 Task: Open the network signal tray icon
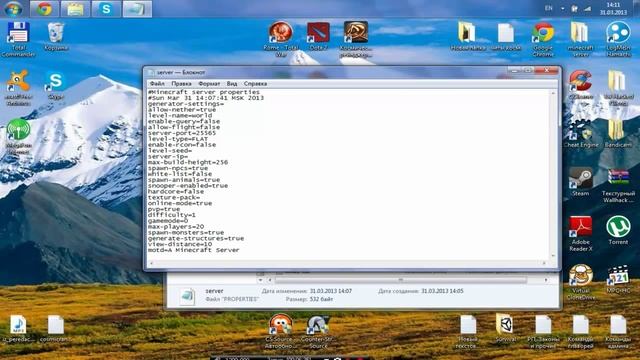click(x=588, y=8)
